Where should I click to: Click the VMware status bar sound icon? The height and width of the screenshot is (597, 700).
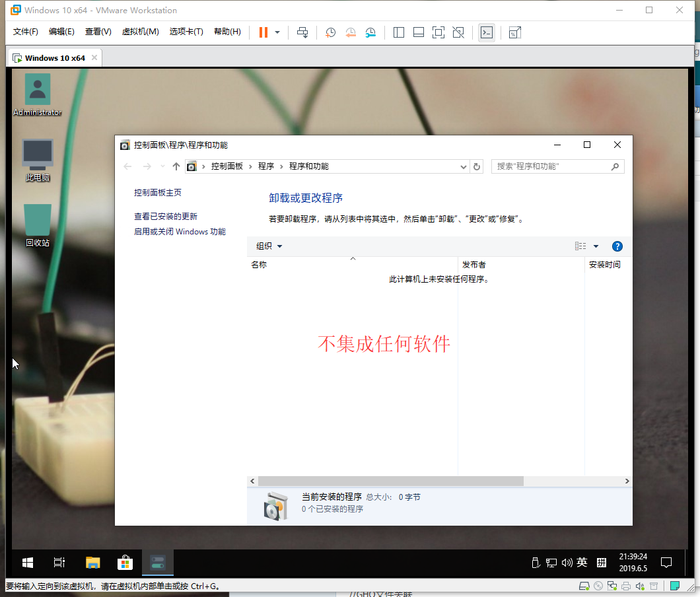640,586
